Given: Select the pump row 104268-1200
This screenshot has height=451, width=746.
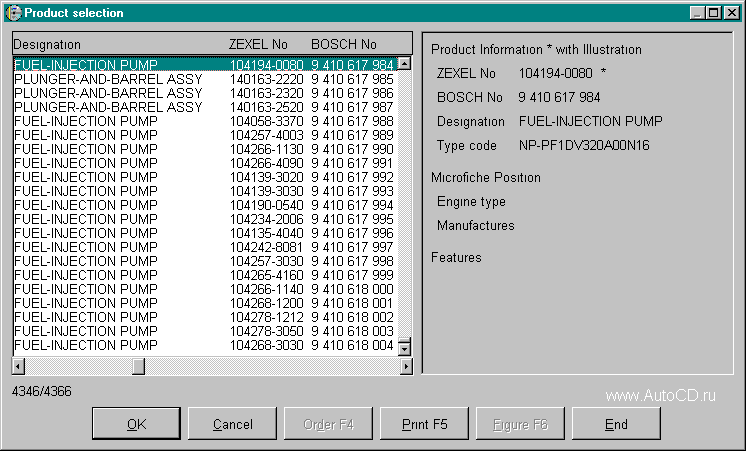Looking at the screenshot, I should pos(205,303).
